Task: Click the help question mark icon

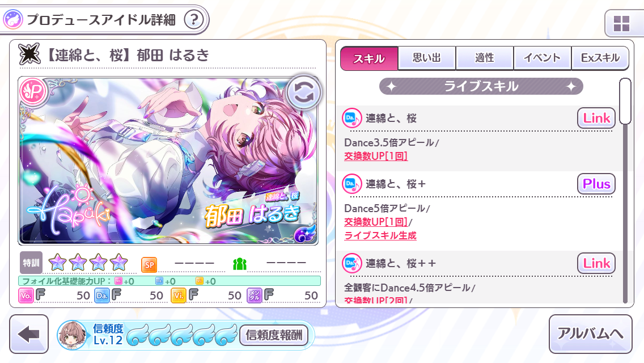Action: 194,19
